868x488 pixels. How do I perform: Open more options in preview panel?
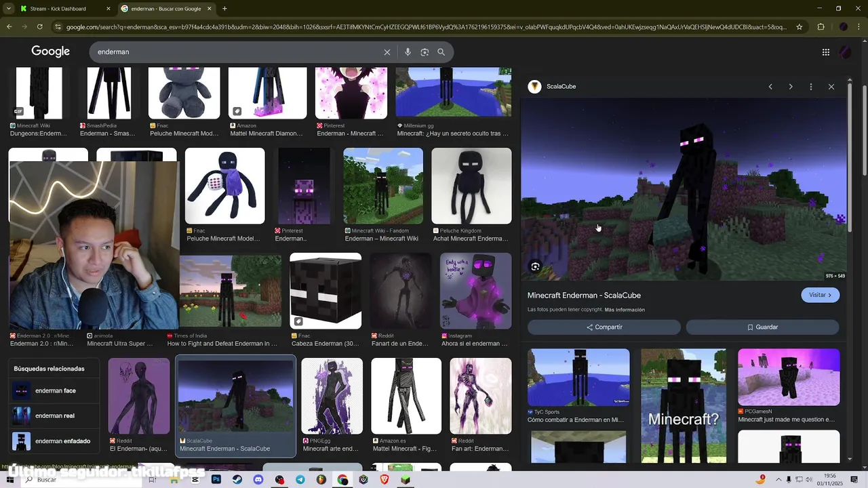click(x=811, y=87)
